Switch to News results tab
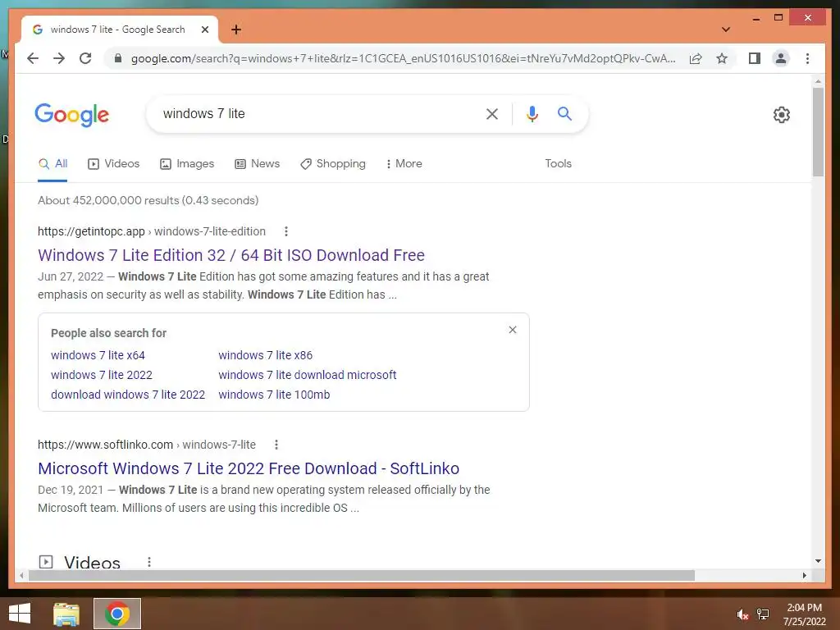The image size is (840, 630). pos(257,164)
